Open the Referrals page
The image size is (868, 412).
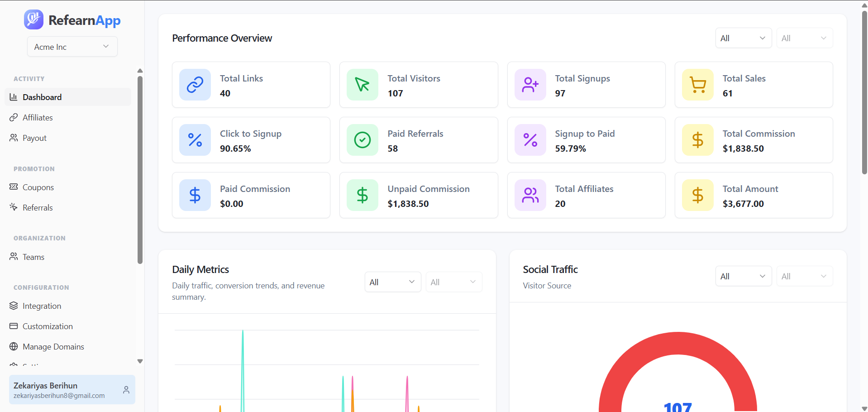(38, 207)
